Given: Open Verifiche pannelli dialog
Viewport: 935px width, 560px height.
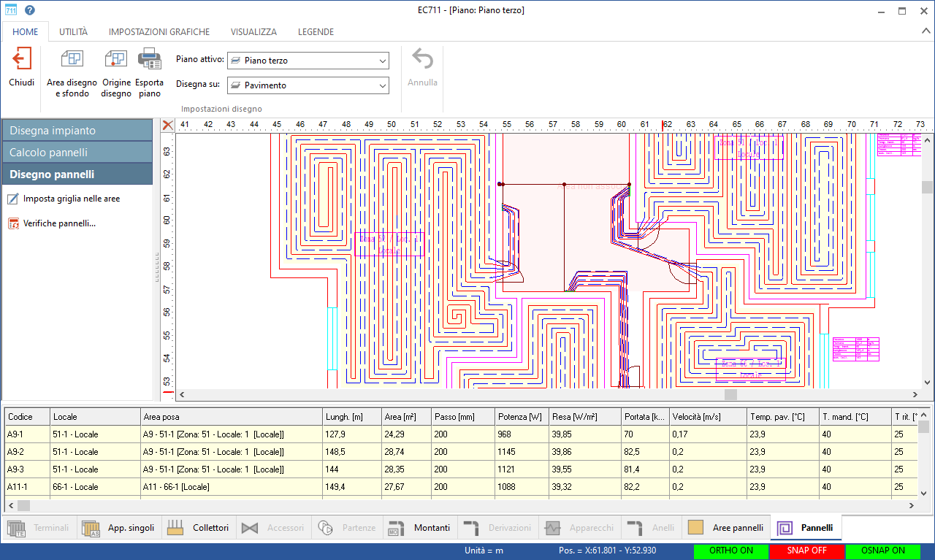Looking at the screenshot, I should coord(59,223).
